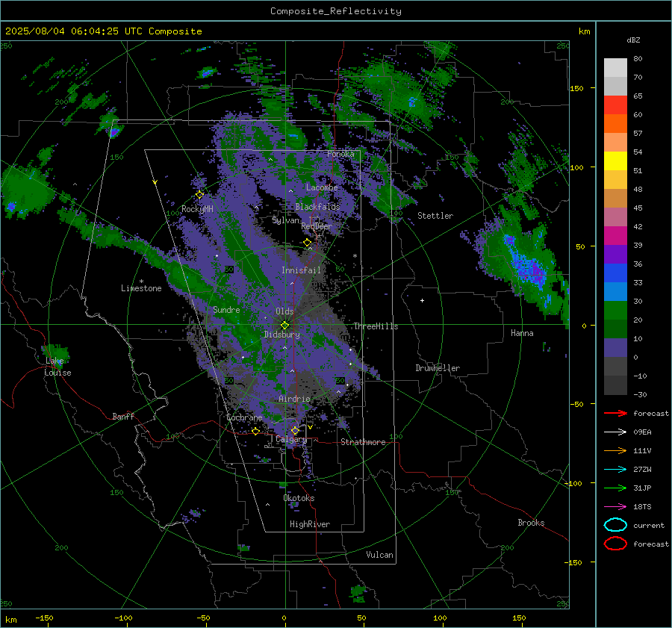Click the red forecast ellipse icon
Screen dimensions: 672x628
coord(615,544)
